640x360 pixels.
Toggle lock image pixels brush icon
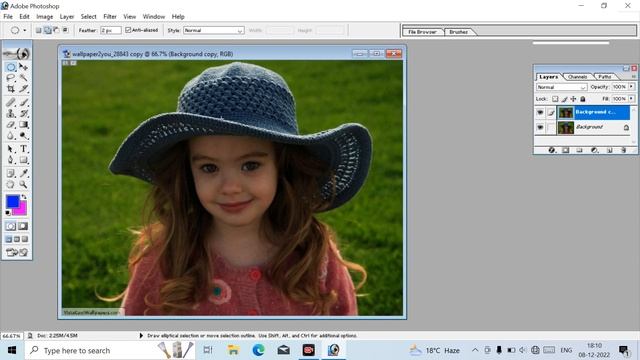tap(564, 99)
